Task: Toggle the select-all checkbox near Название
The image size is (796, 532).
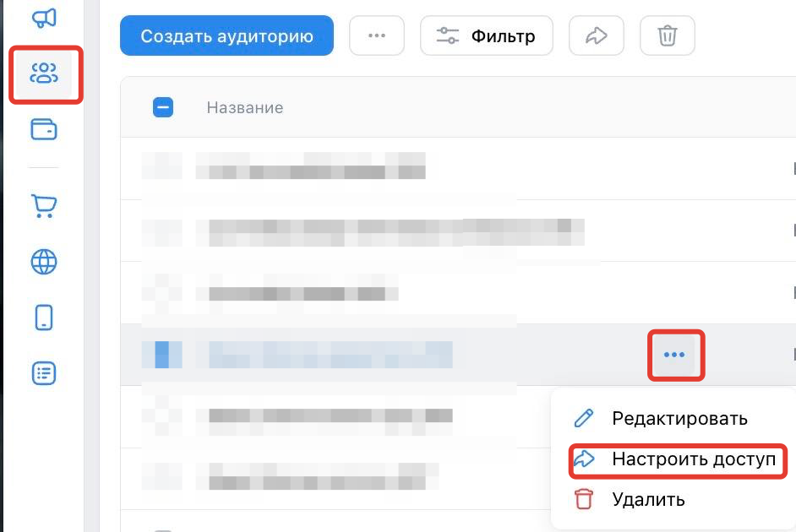Action: 163,107
